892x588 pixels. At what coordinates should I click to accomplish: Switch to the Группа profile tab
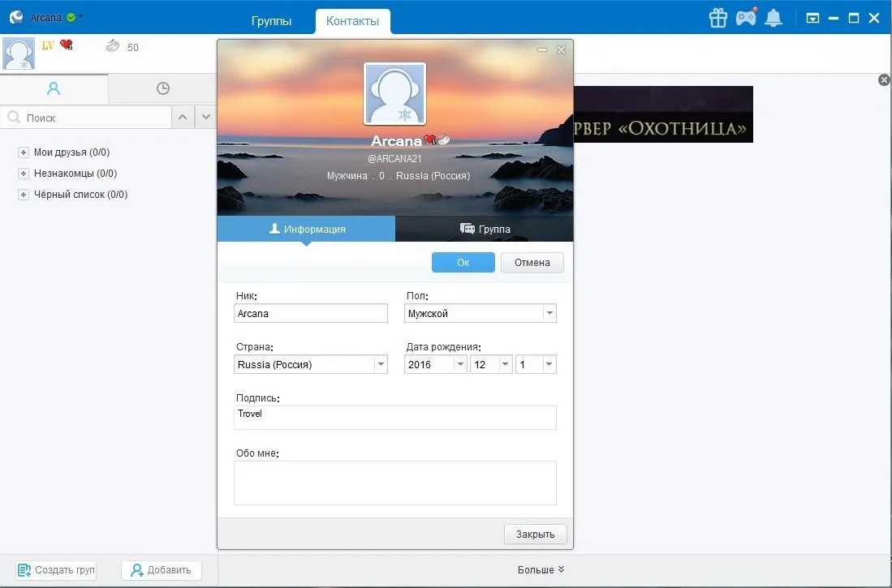484,229
